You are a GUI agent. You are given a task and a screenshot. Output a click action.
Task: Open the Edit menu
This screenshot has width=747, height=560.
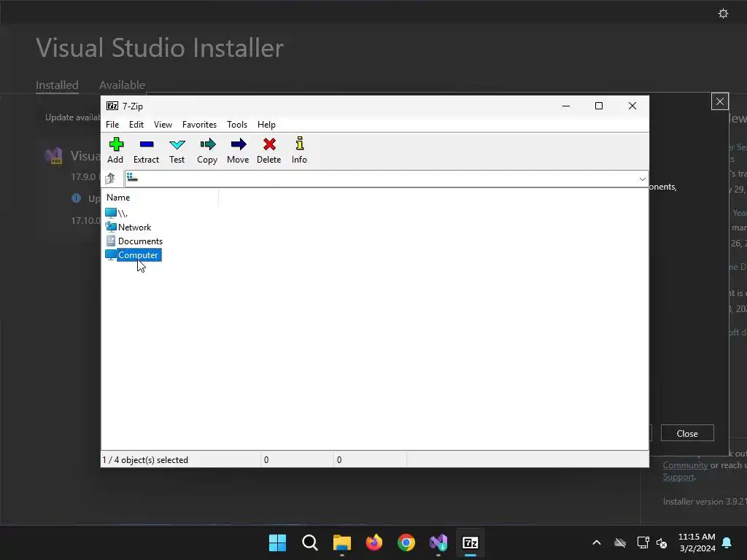pos(136,124)
